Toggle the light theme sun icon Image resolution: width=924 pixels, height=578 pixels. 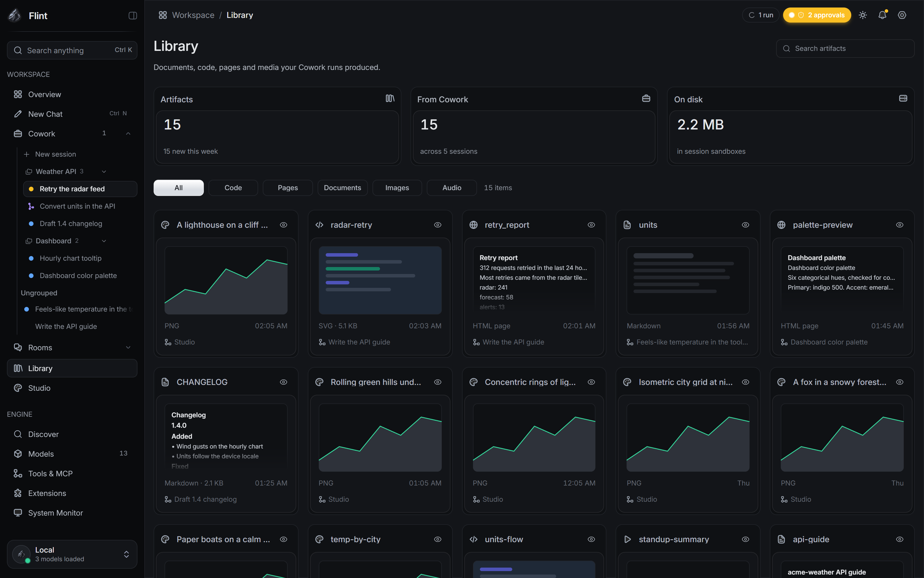[x=862, y=15]
